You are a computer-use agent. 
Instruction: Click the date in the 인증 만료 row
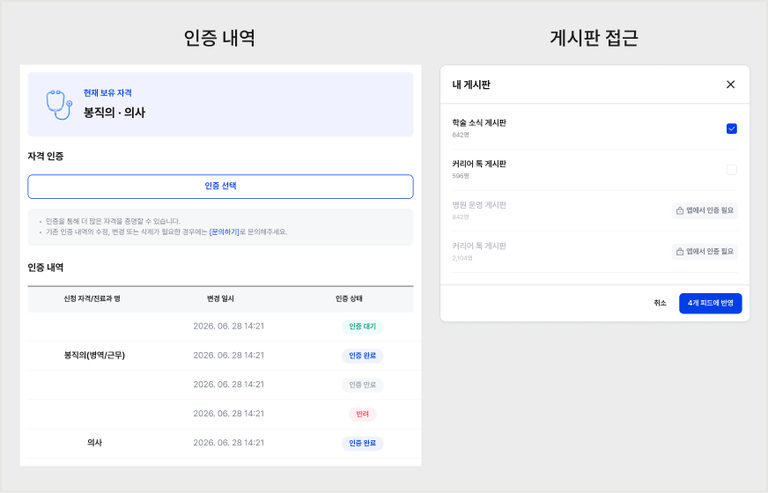pyautogui.click(x=229, y=384)
